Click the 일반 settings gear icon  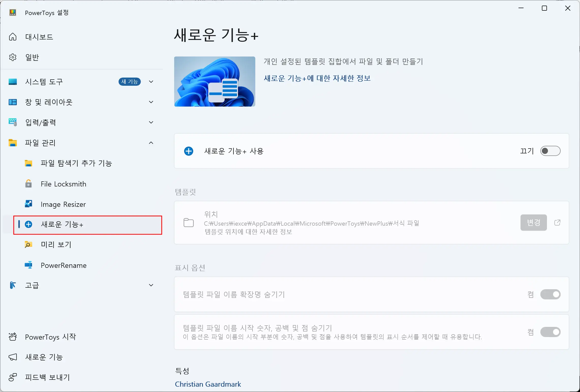13,57
